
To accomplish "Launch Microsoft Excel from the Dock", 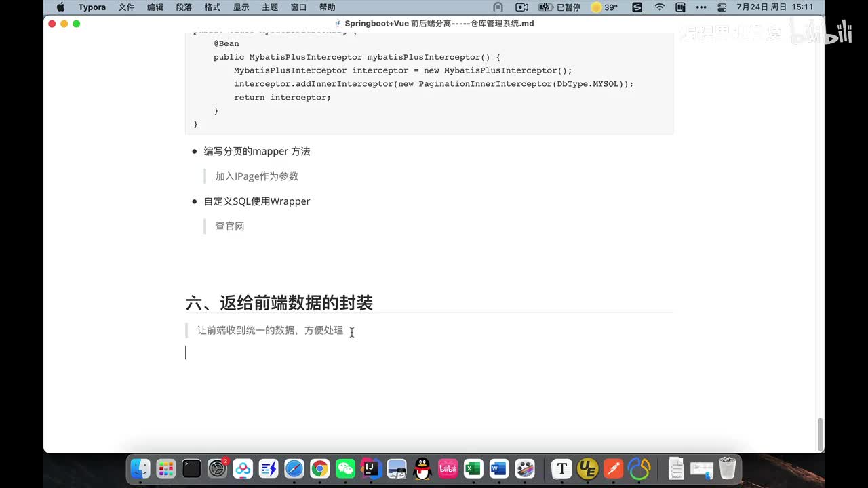I will point(473,468).
